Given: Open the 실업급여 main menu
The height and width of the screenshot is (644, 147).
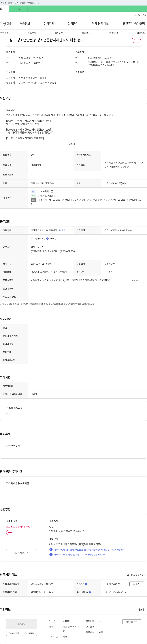Looking at the screenshot, I should click(x=73, y=23).
